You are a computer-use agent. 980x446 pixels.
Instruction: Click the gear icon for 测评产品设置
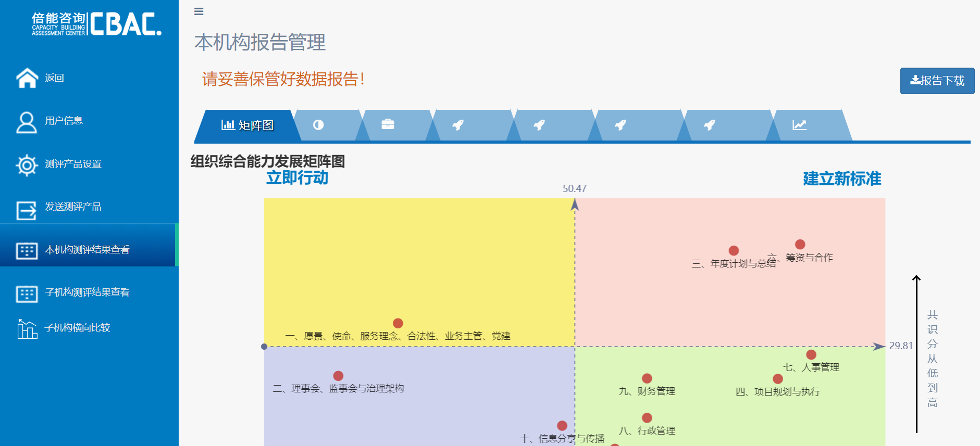(27, 165)
